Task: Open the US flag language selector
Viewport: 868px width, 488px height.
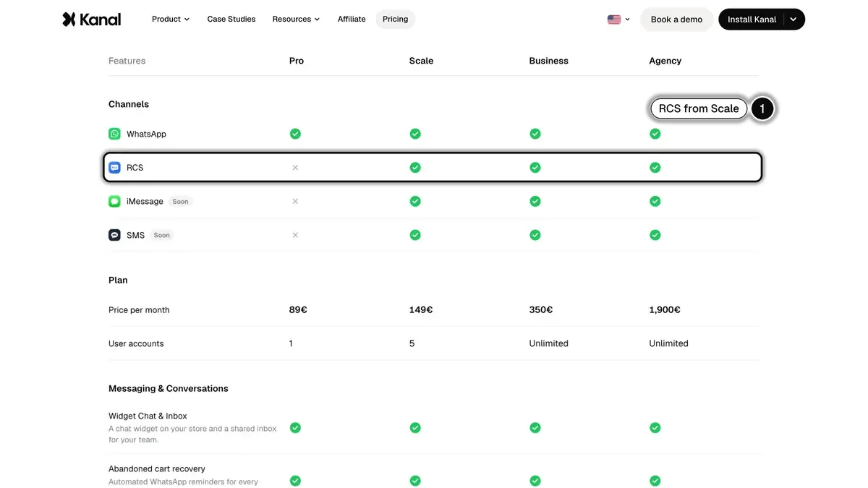Action: click(x=618, y=20)
